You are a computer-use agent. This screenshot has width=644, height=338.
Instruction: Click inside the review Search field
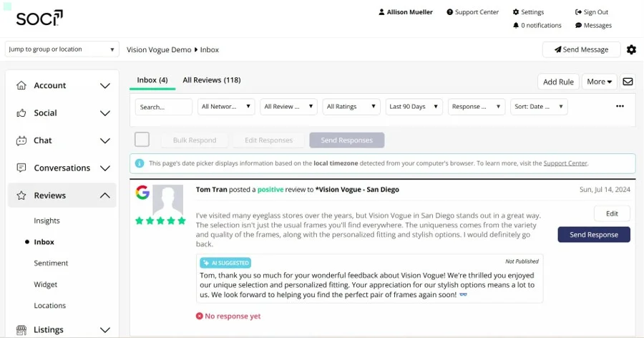click(x=163, y=107)
